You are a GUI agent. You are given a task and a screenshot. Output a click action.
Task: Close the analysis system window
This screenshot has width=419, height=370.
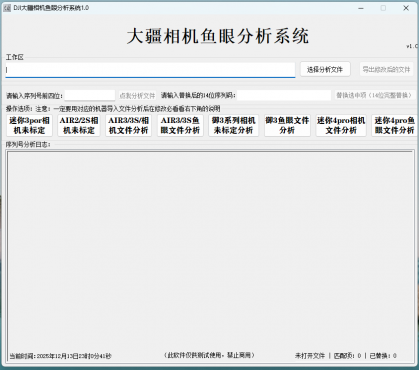(406, 8)
